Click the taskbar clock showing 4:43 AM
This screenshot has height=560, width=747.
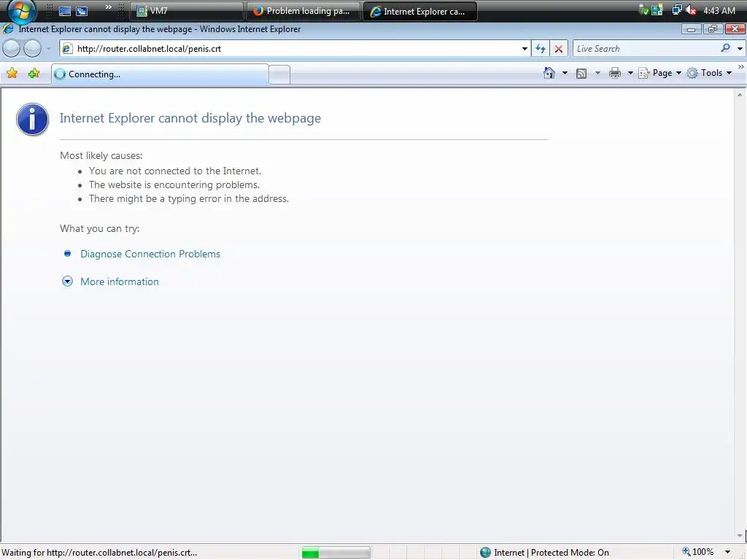point(719,10)
